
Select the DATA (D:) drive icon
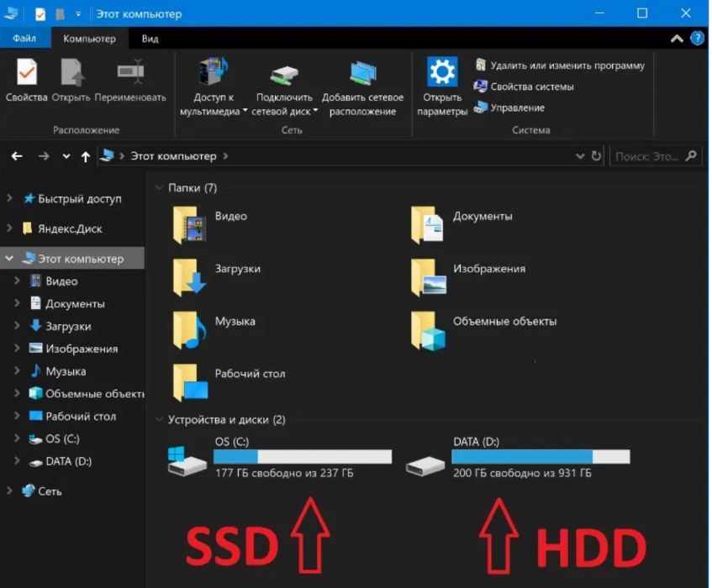pos(425,466)
